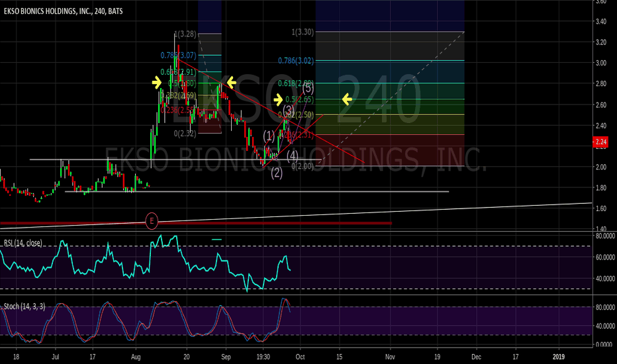Click 2.60 on the price axis

coord(601,105)
